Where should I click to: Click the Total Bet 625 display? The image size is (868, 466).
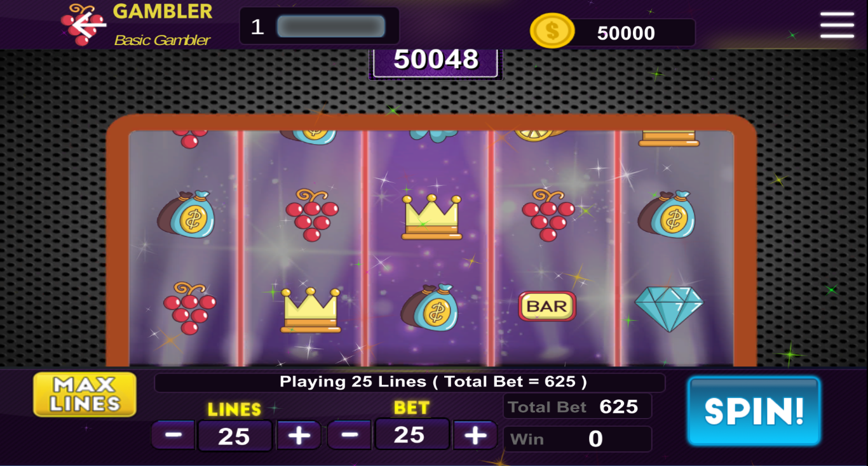pos(578,406)
